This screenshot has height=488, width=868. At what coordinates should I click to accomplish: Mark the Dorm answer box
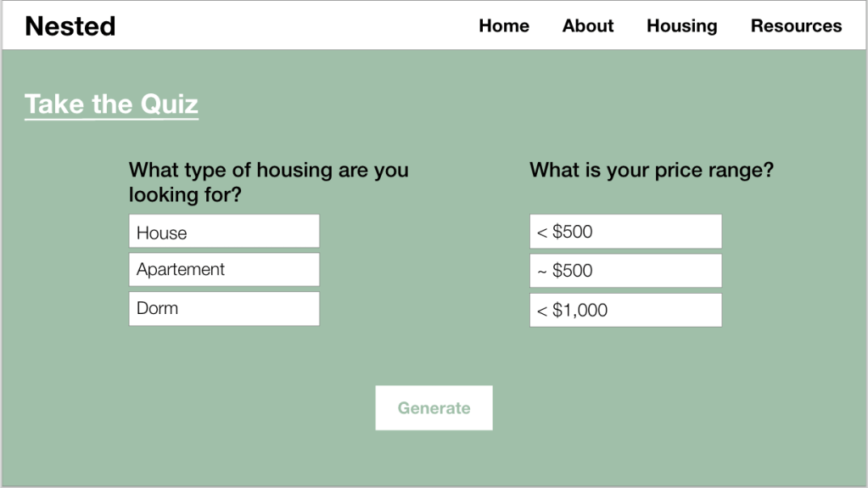coord(224,309)
